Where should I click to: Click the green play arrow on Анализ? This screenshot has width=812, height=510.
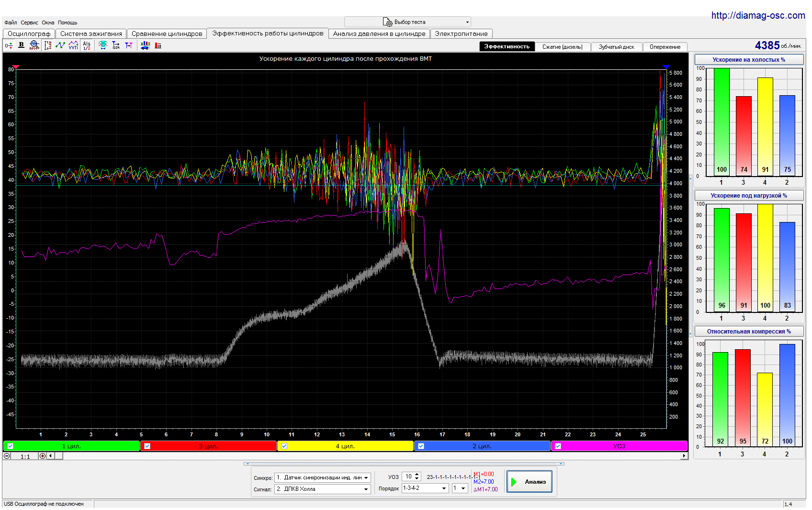tap(514, 482)
